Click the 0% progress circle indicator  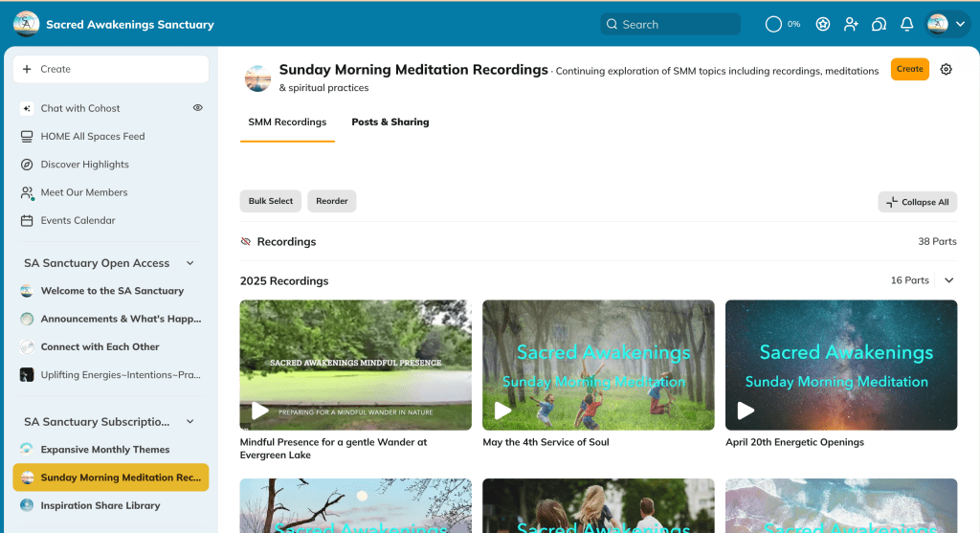point(773,24)
